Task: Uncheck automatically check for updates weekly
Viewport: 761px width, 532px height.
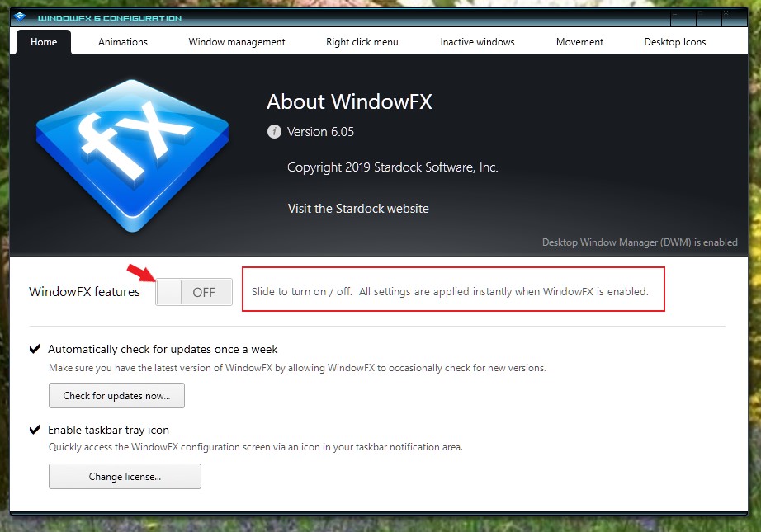Action: (x=35, y=349)
